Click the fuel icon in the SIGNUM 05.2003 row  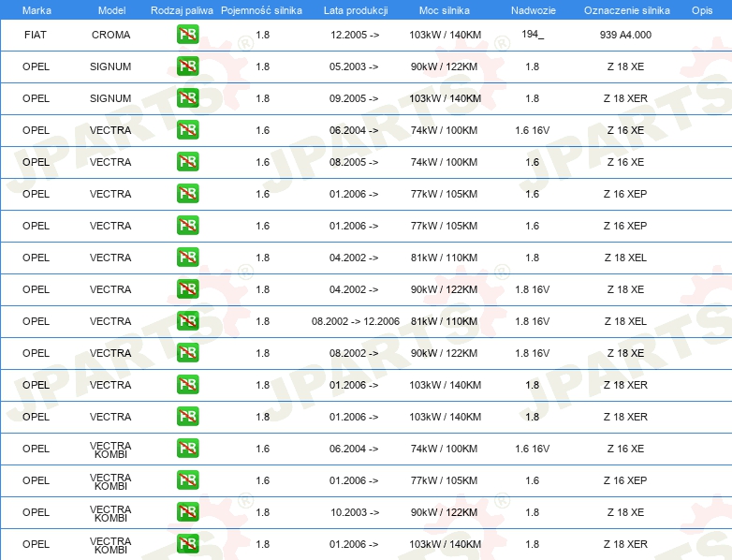click(187, 66)
